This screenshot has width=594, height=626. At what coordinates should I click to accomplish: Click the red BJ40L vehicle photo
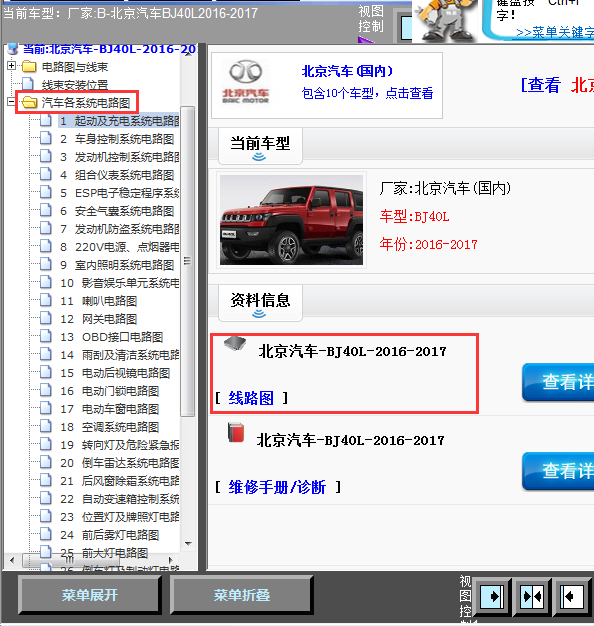click(291, 220)
